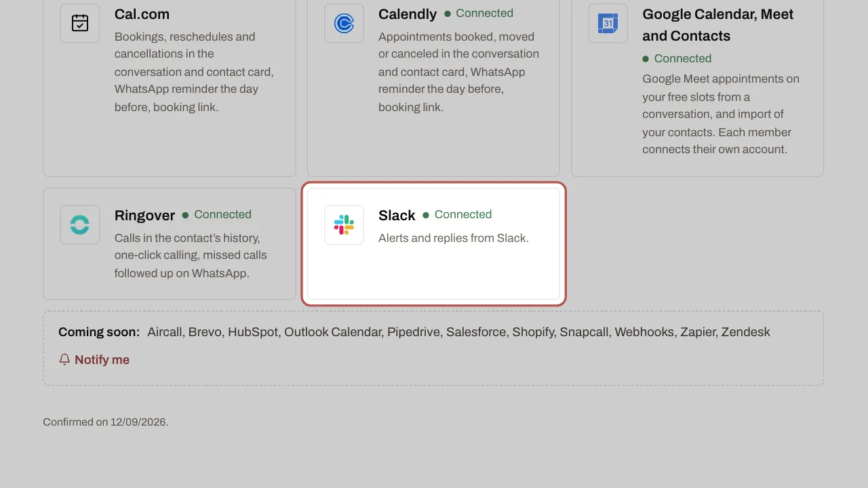This screenshot has width=868, height=488.
Task: Open the Cal.com integration title
Action: click(142, 14)
